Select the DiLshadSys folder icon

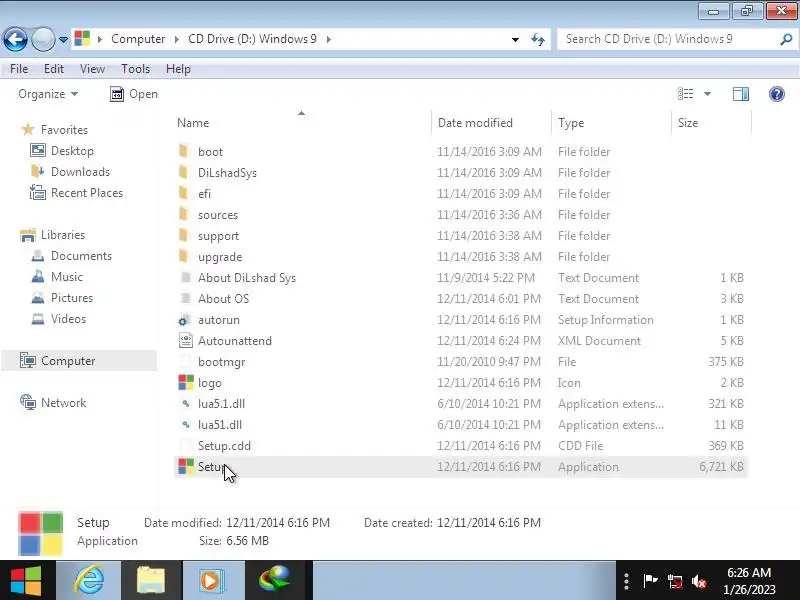click(184, 172)
